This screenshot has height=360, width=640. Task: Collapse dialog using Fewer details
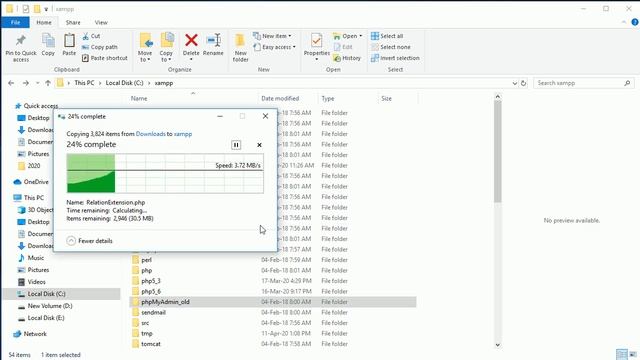tap(89, 241)
